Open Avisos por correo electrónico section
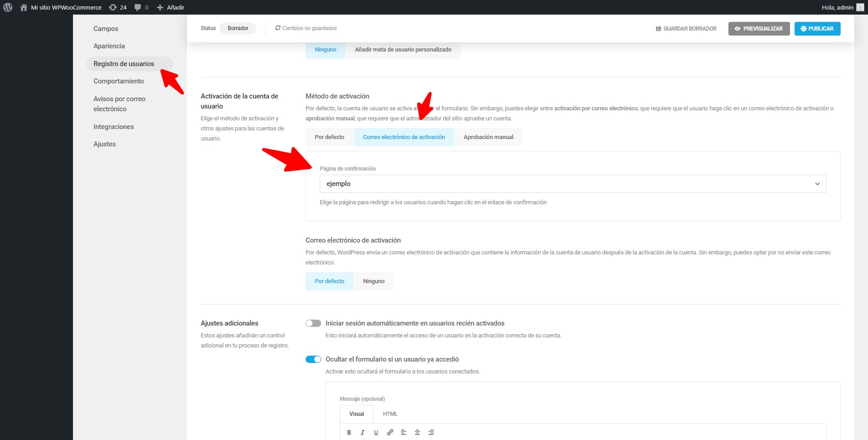Image resolution: width=868 pixels, height=440 pixels. point(120,104)
